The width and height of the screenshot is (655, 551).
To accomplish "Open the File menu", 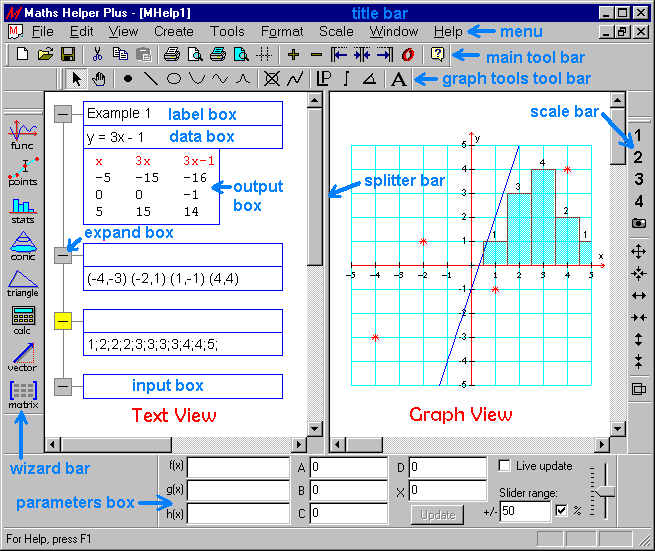I will click(x=43, y=32).
